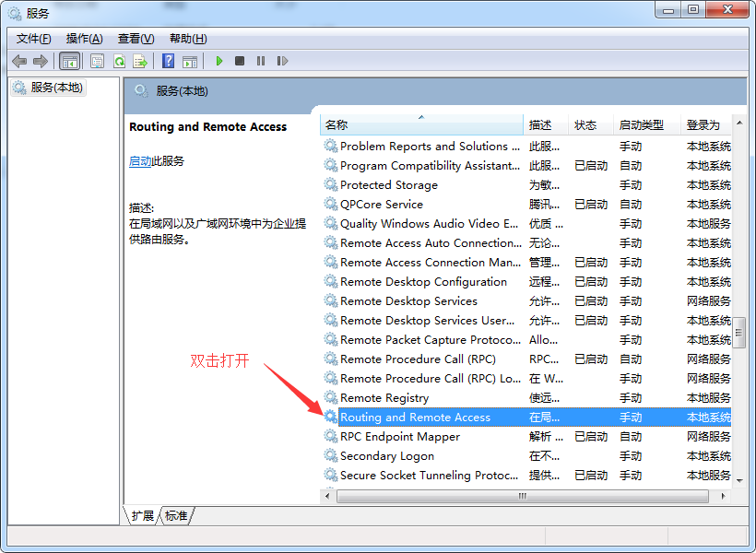This screenshot has height=553, width=756.
Task: Select Protected Storage service
Action: click(x=526, y=184)
